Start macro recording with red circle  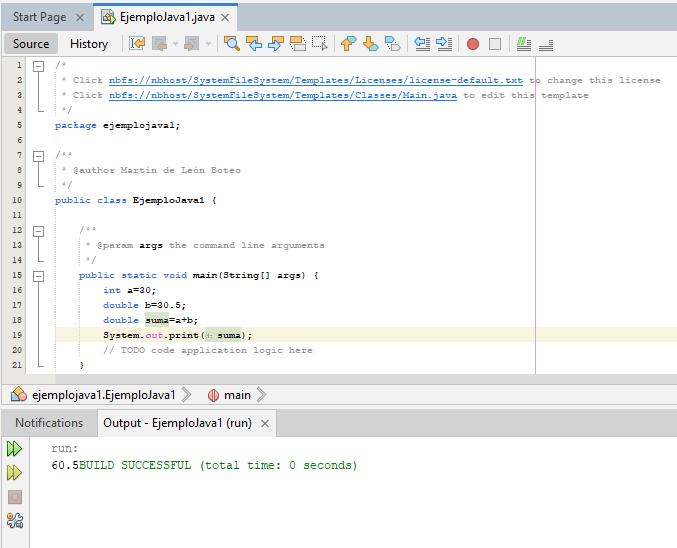(x=473, y=44)
